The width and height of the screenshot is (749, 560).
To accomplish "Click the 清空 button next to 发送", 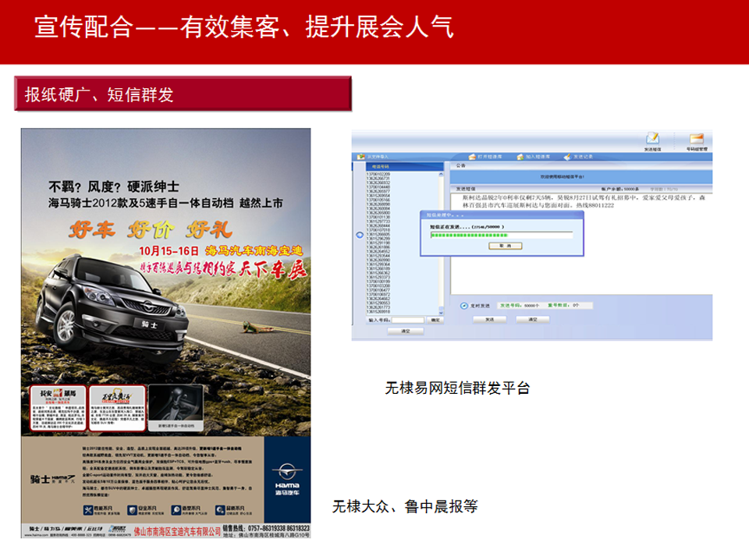I will click(533, 320).
